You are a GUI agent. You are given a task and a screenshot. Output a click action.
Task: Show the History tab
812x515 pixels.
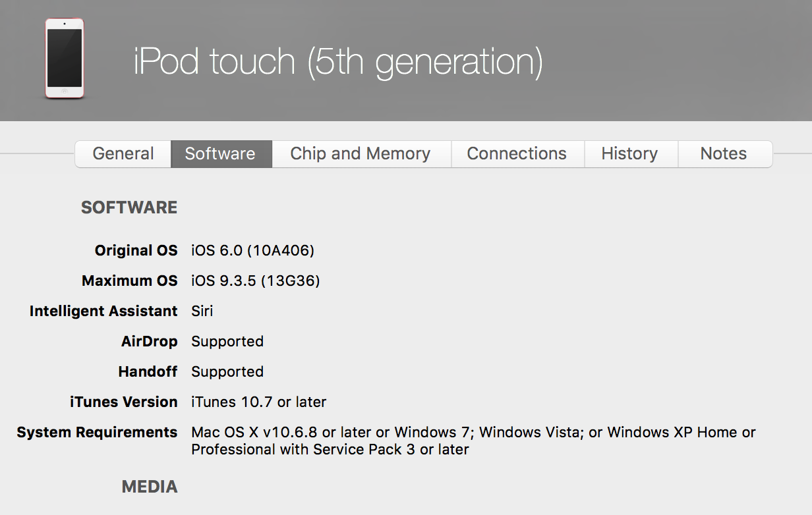pos(629,153)
